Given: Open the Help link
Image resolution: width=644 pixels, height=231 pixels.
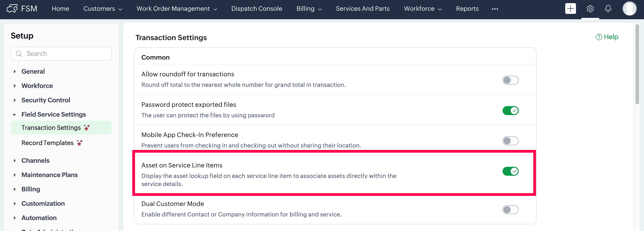Looking at the screenshot, I should pyautogui.click(x=607, y=37).
